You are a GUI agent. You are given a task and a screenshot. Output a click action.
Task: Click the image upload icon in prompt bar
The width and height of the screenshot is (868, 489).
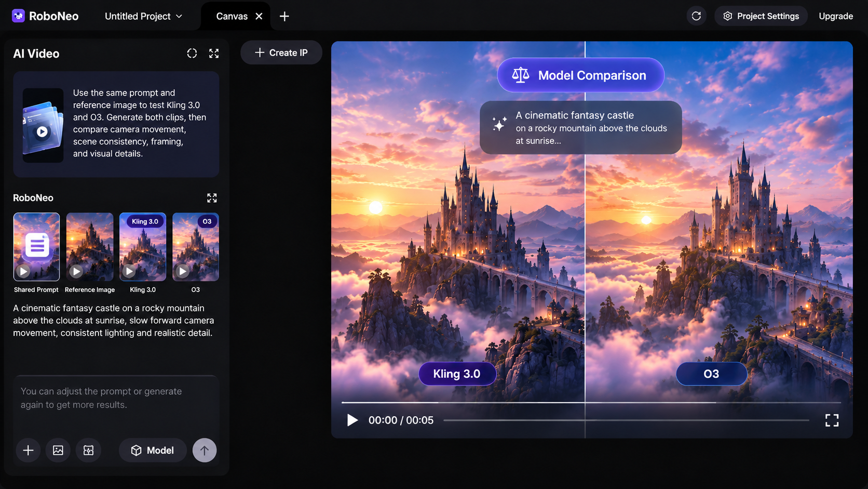[58, 451]
